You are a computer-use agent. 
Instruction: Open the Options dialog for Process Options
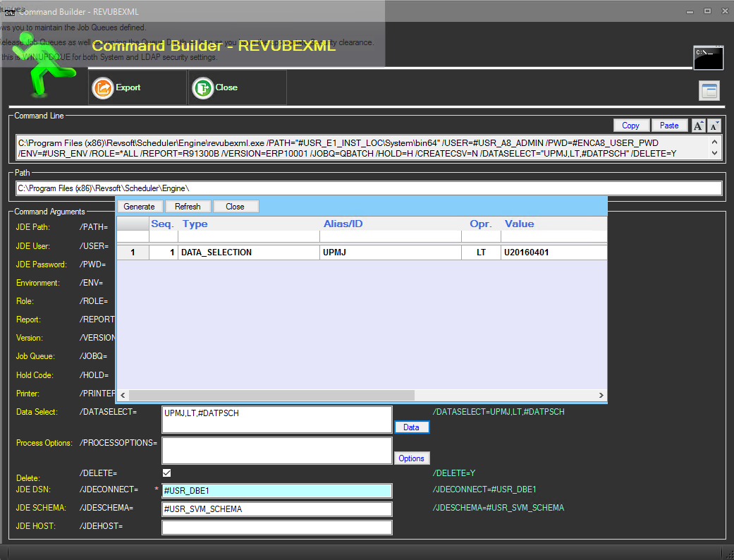point(412,458)
